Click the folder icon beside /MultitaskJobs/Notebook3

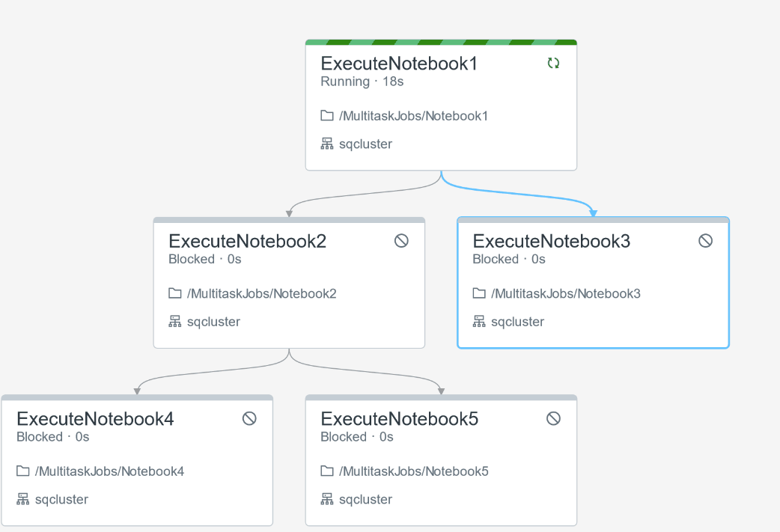coord(479,293)
